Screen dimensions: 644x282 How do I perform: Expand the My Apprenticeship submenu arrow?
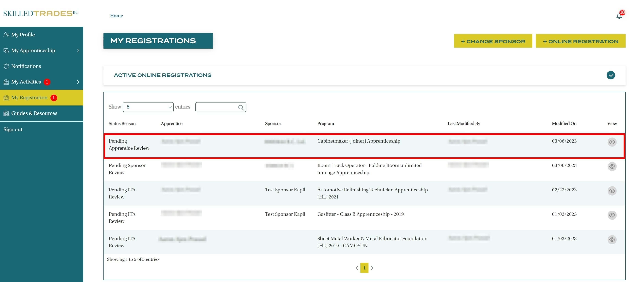point(78,50)
